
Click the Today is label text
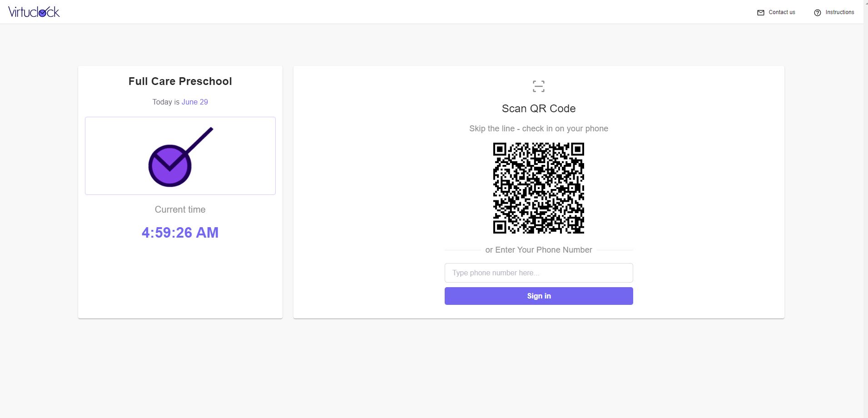[166, 102]
